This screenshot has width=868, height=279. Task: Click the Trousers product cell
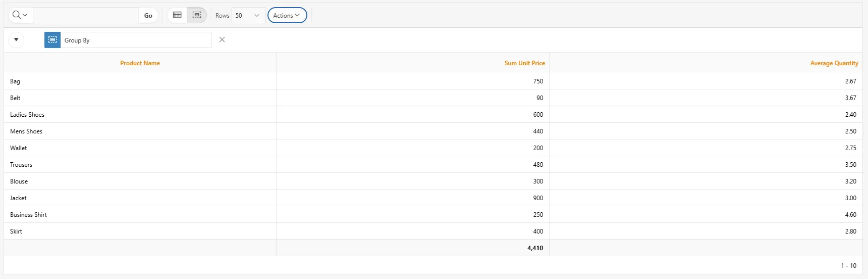pos(140,165)
